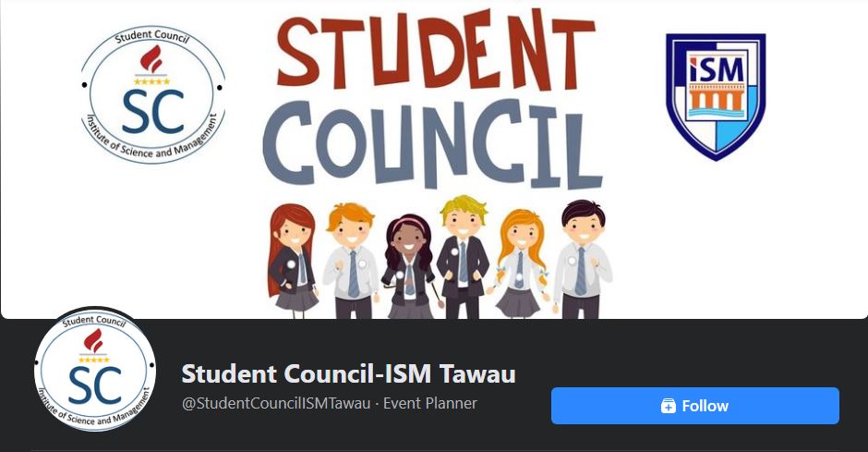Click the round Student Council logo in cover
Image resolution: width=868 pixels, height=452 pixels.
(152, 94)
